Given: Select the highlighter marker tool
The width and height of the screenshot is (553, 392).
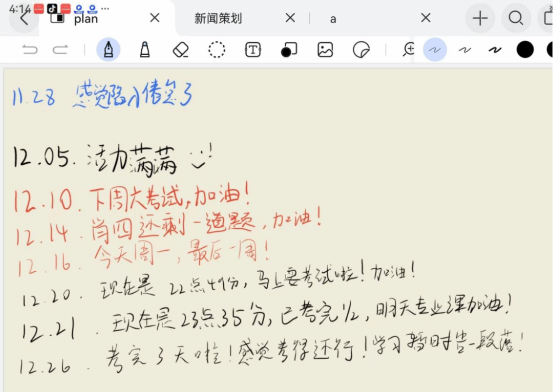Looking at the screenshot, I should [145, 50].
